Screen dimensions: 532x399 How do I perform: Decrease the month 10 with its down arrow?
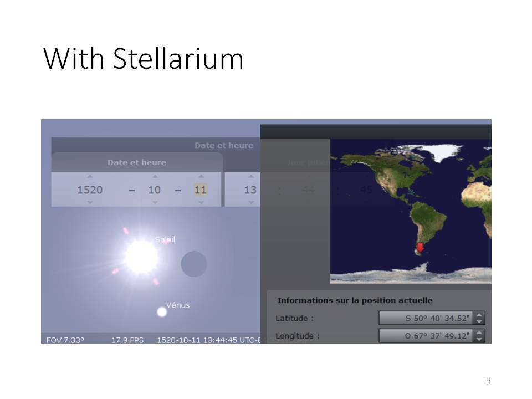155,203
